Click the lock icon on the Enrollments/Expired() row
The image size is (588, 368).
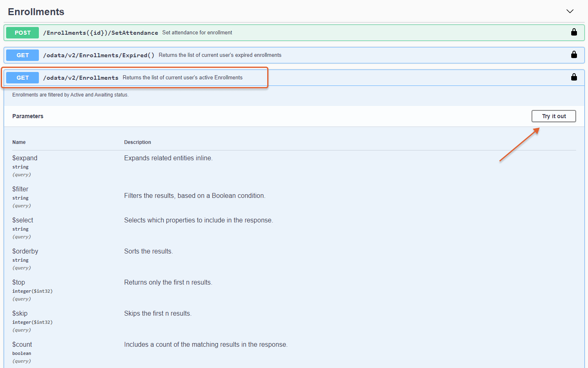click(x=574, y=55)
